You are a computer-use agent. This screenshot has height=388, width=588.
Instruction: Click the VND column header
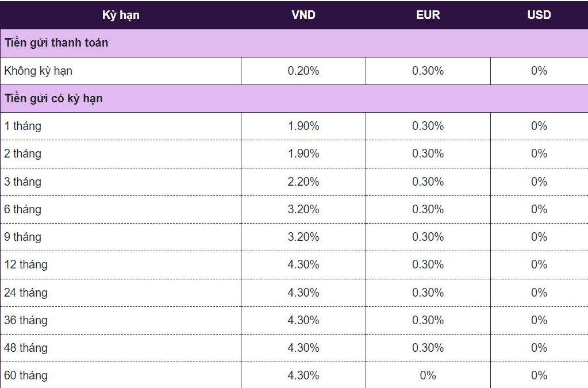[303, 15]
